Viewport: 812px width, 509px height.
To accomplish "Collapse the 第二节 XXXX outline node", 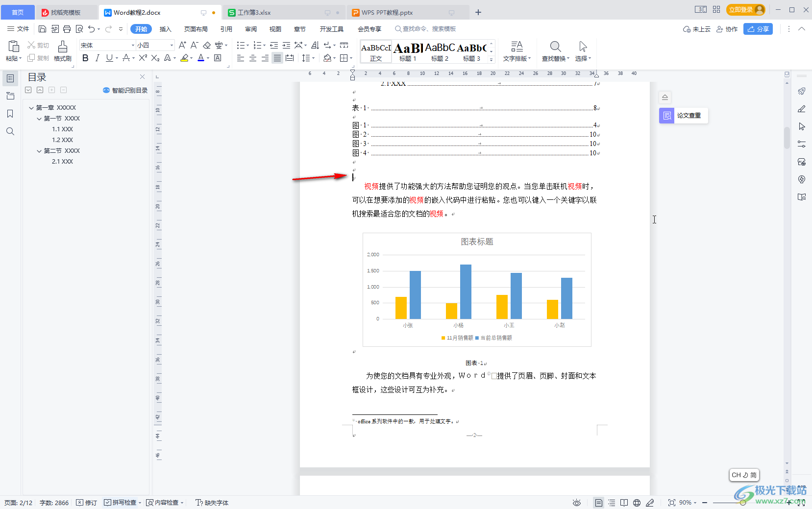I will (x=39, y=151).
